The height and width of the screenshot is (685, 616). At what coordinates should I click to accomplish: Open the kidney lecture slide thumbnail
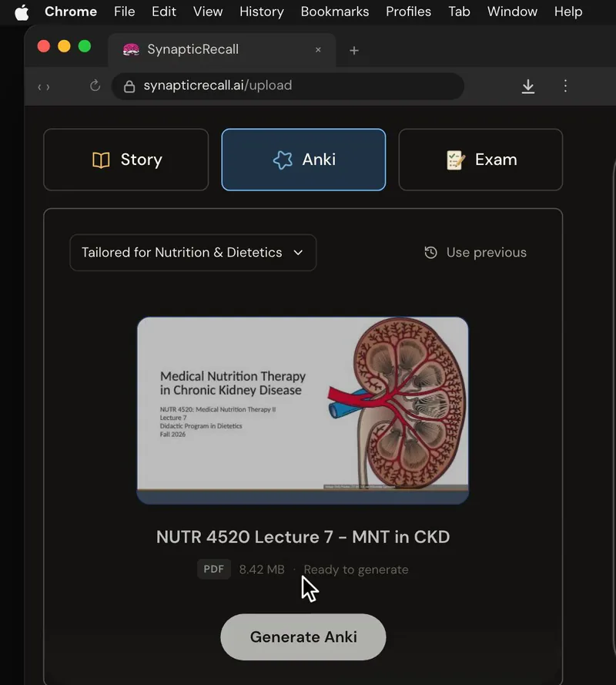point(303,410)
